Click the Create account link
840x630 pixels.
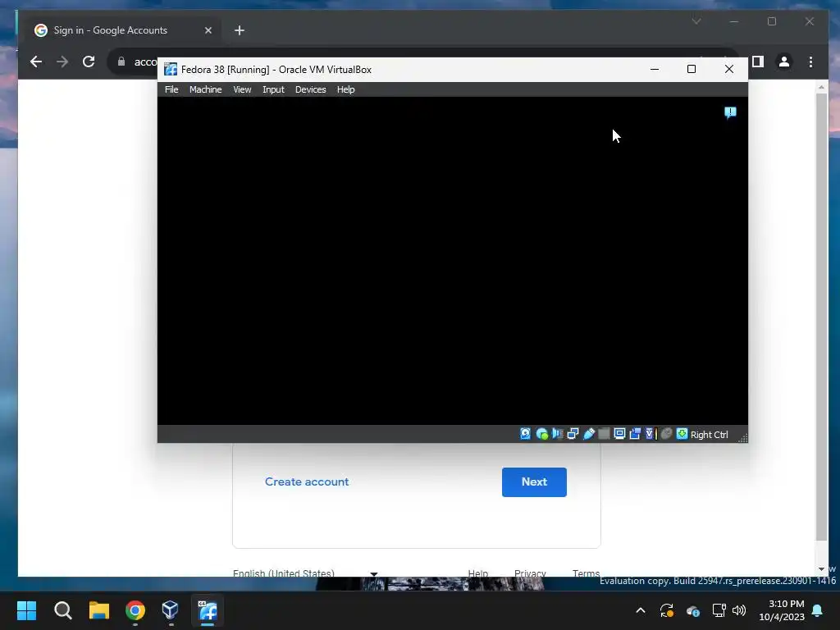tap(307, 482)
